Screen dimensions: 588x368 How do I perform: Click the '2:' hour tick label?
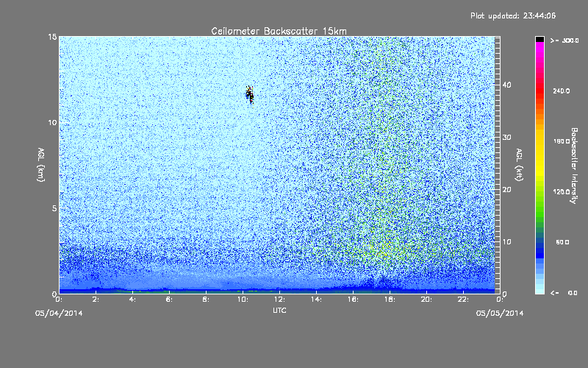[96, 300]
